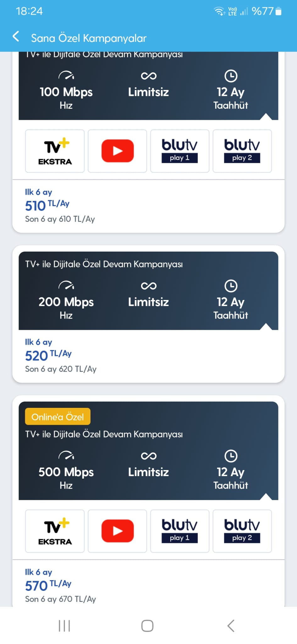Tap BluTV play 1 in 100 Mbps card

point(179,151)
